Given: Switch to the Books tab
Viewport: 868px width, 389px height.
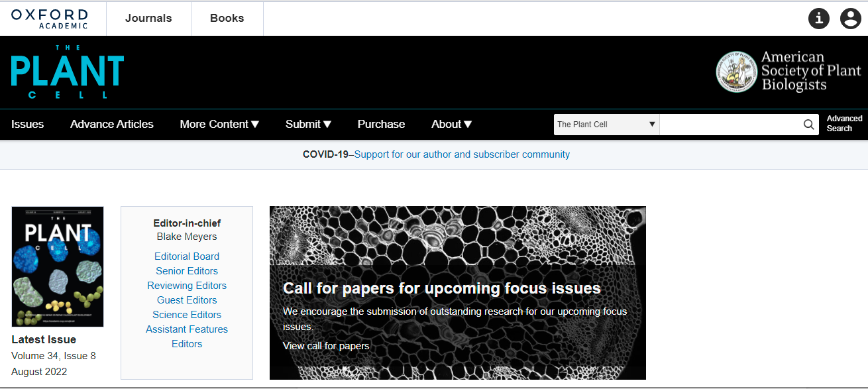Looking at the screenshot, I should (227, 19).
